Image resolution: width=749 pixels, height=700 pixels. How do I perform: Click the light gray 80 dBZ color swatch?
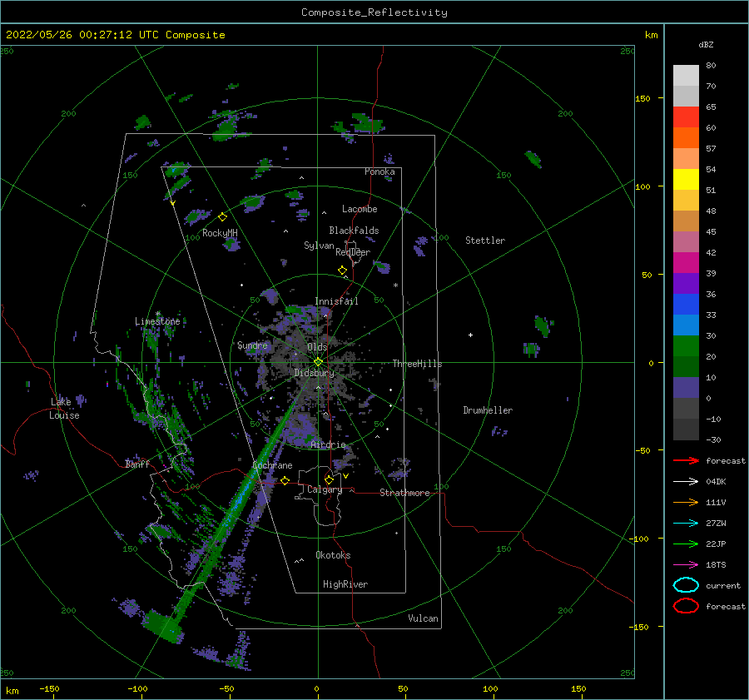tap(686, 75)
